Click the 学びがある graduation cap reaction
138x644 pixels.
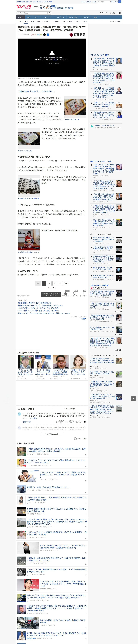coord(66,293)
